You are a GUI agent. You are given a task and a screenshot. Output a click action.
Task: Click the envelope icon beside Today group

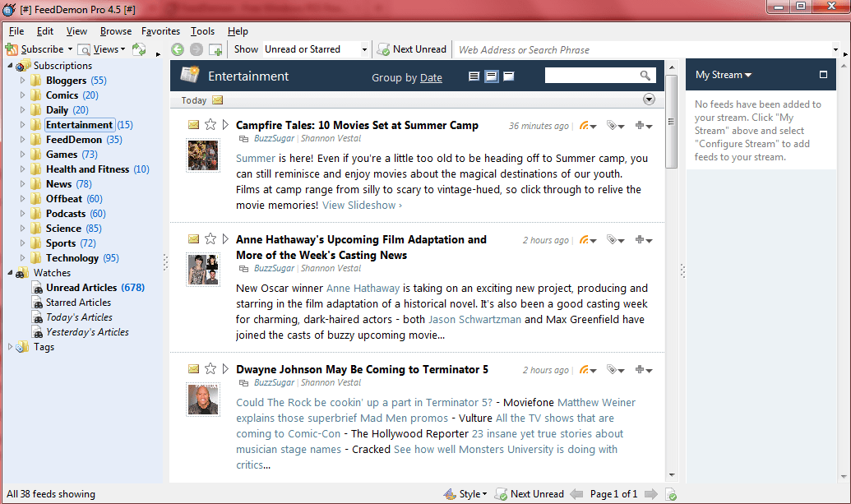coord(217,99)
